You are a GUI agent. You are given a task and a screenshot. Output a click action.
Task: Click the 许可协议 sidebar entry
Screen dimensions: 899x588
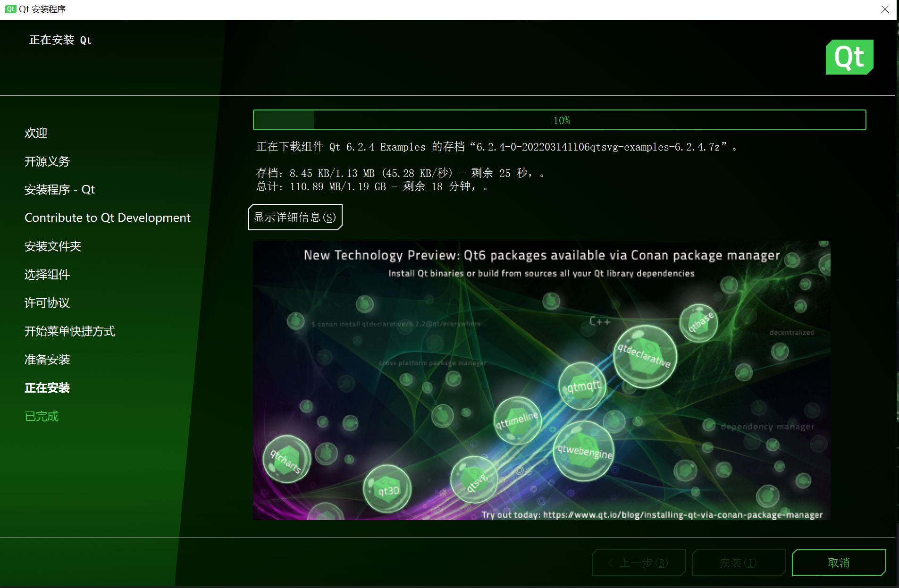click(46, 303)
